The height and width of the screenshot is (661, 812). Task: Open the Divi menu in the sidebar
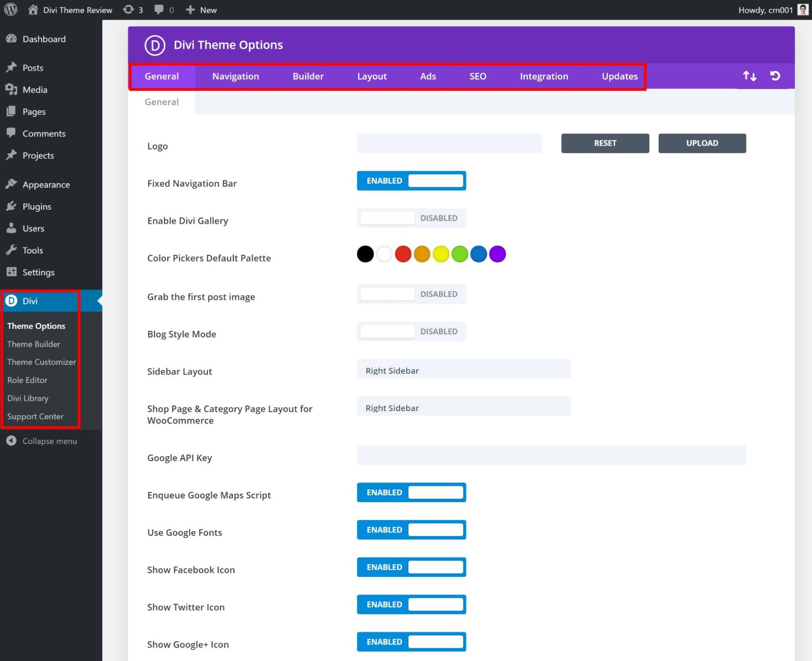click(x=30, y=301)
